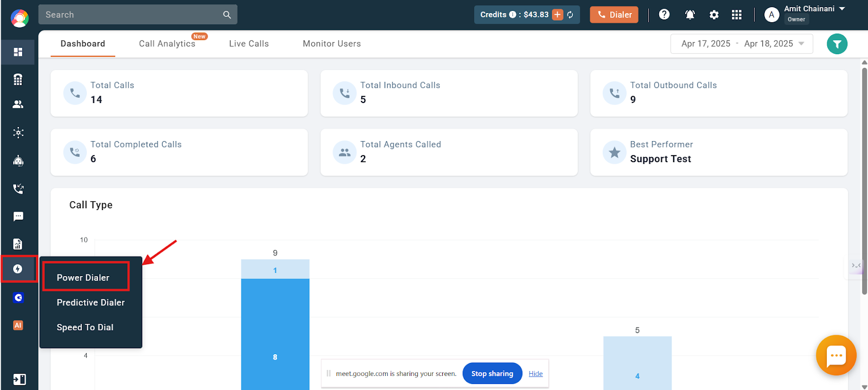Switch to the Monitor Users tab
The height and width of the screenshot is (390, 868).
tap(331, 44)
